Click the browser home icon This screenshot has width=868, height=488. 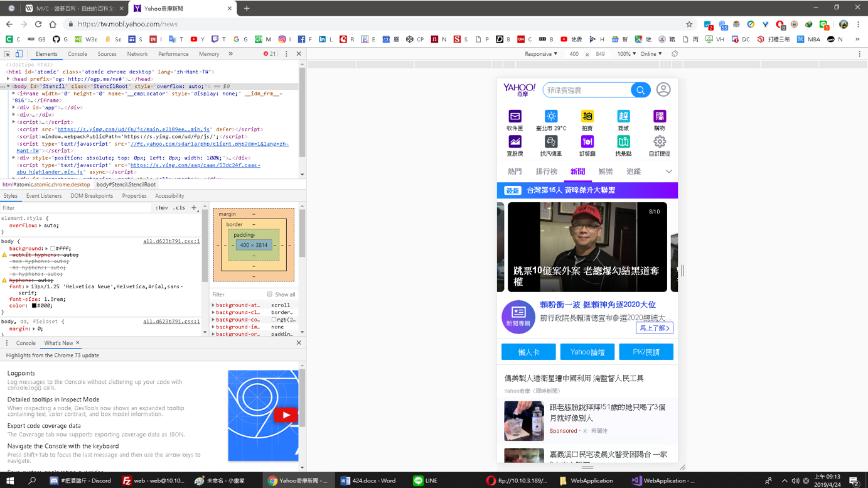pyautogui.click(x=53, y=24)
